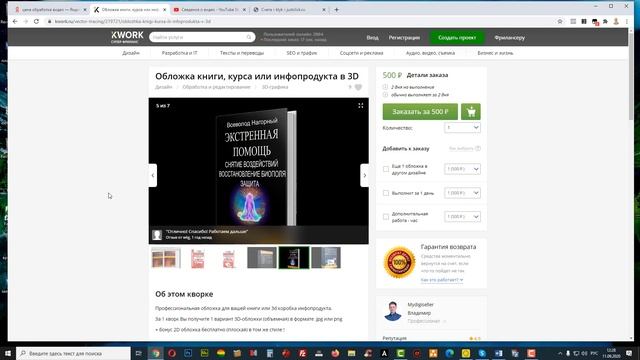The height and width of the screenshot is (360, 640).
Task: Open price dropdown for additional work hour
Action: [462, 217]
